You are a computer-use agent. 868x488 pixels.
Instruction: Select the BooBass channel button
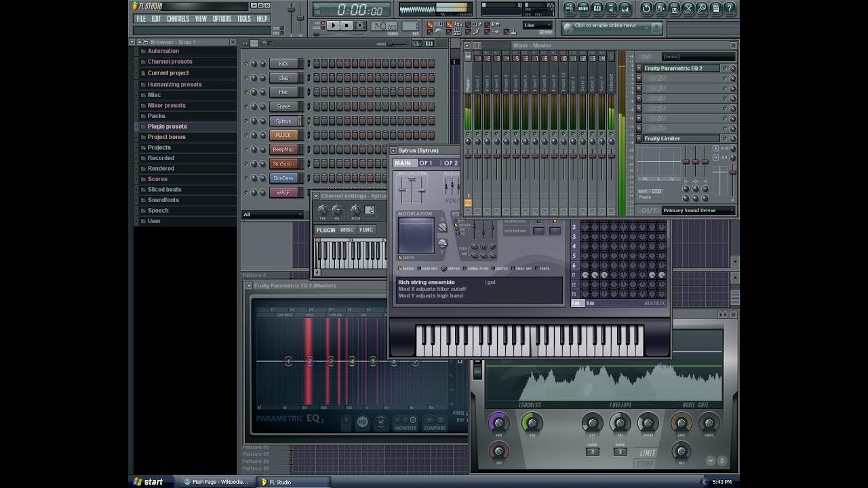(283, 178)
